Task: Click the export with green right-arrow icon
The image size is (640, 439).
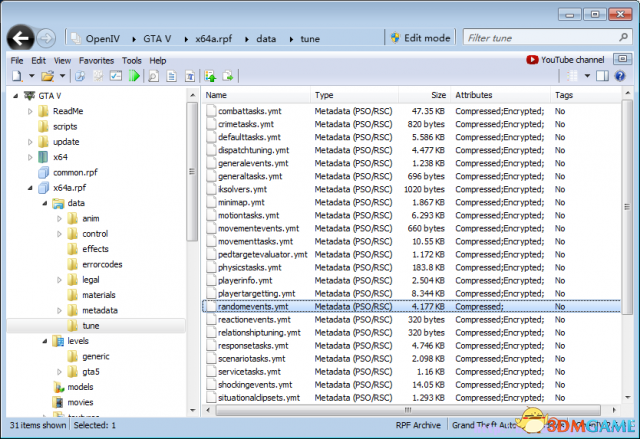Action: [x=228, y=76]
